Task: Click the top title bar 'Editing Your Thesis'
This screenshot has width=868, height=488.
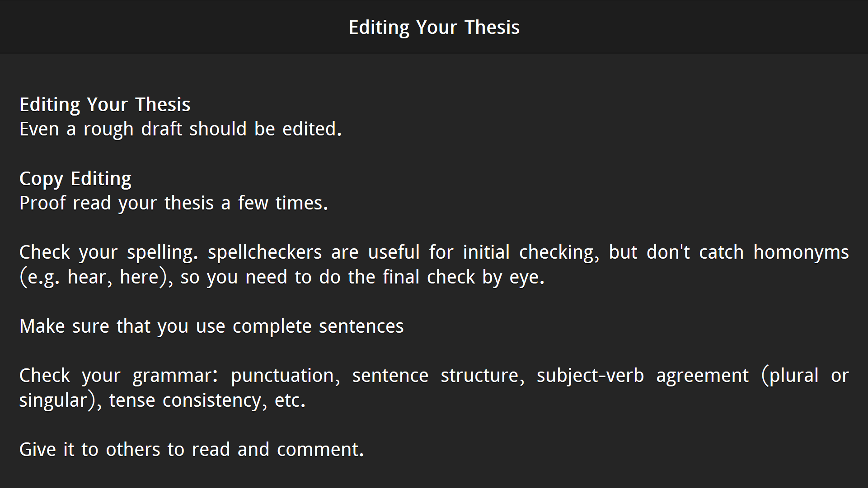Action: 434,28
